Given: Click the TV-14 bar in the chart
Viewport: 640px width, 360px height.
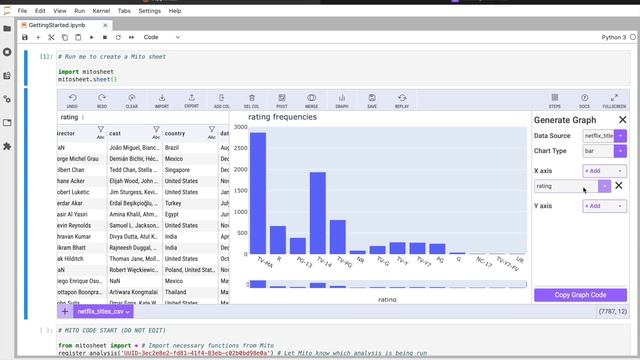Looking at the screenshot, I should point(318,213).
